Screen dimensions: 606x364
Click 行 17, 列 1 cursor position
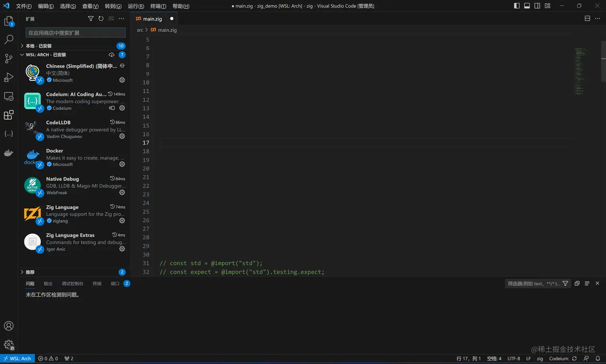469,358
